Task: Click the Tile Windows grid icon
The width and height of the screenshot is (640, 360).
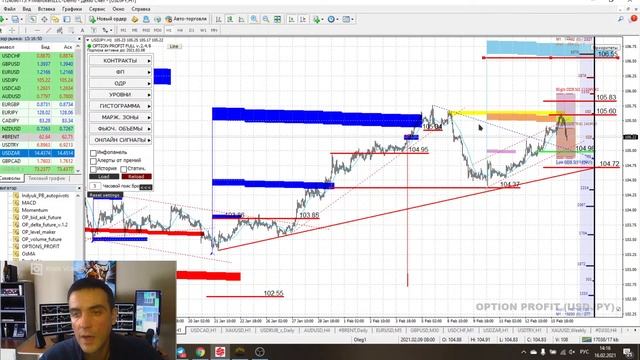Action: click(x=278, y=19)
